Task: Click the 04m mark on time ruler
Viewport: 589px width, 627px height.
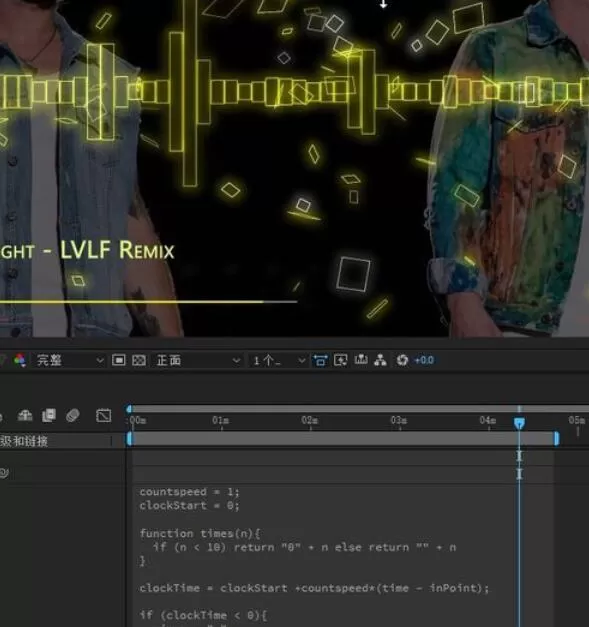Action: [x=488, y=420]
